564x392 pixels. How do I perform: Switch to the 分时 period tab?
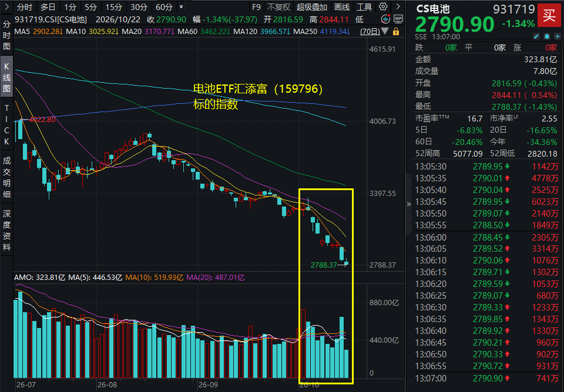tap(24, 7)
